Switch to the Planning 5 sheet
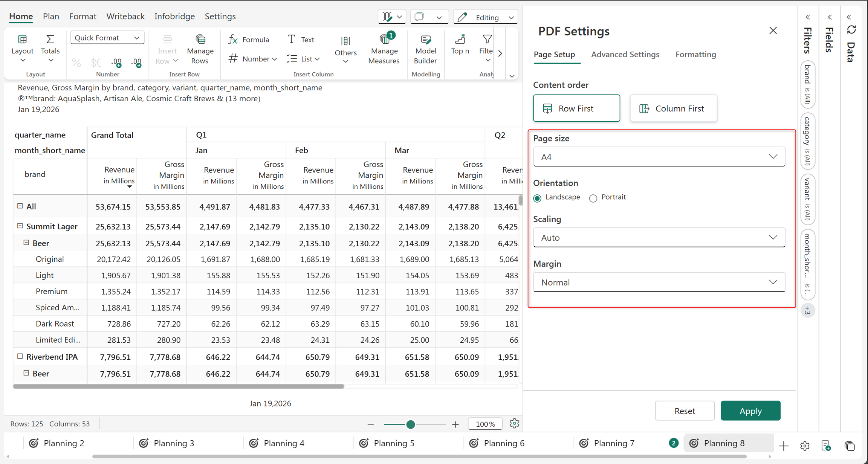This screenshot has height=464, width=868. pos(387,443)
